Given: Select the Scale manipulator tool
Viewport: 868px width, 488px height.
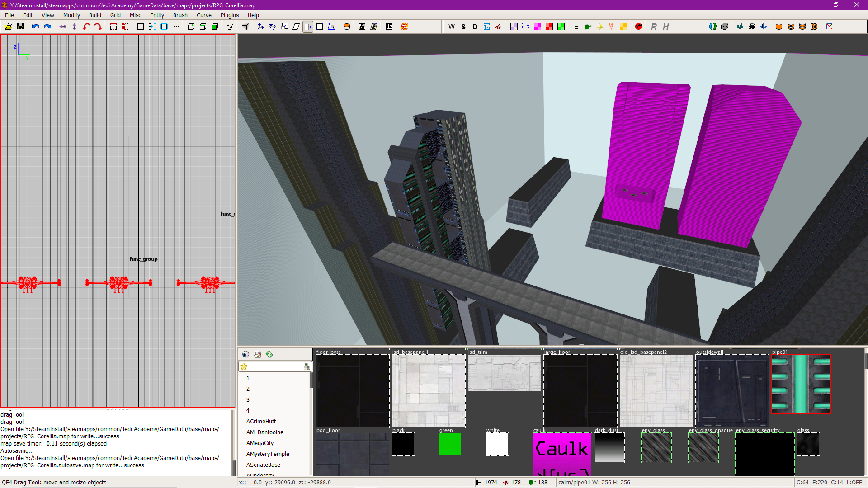Looking at the screenshot, I should point(284,27).
